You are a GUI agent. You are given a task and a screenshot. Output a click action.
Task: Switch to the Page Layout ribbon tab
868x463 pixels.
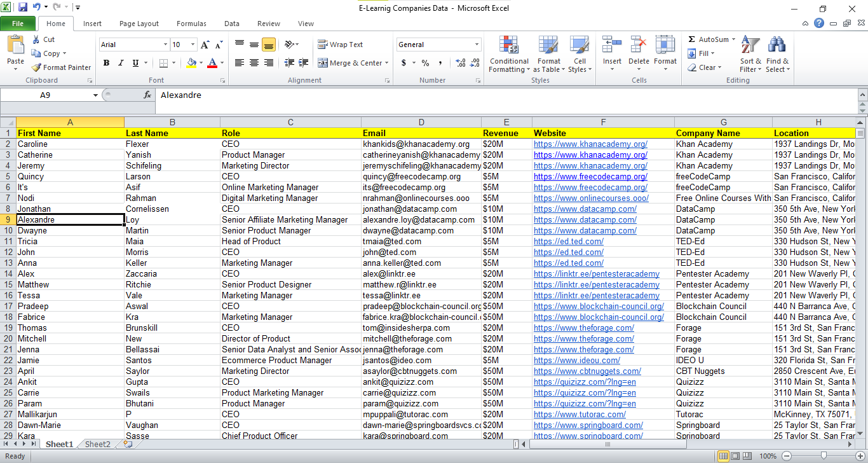coord(139,24)
